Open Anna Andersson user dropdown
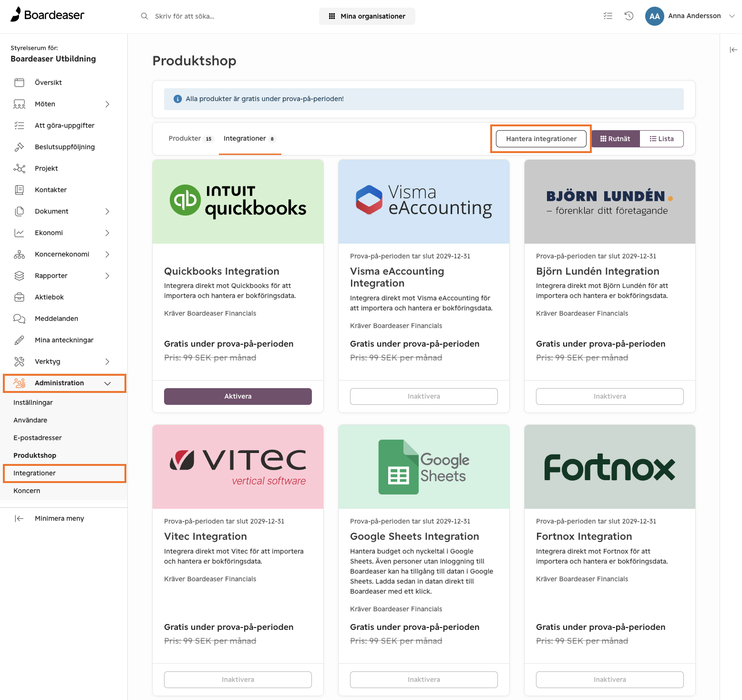This screenshot has height=700, width=742. [690, 16]
